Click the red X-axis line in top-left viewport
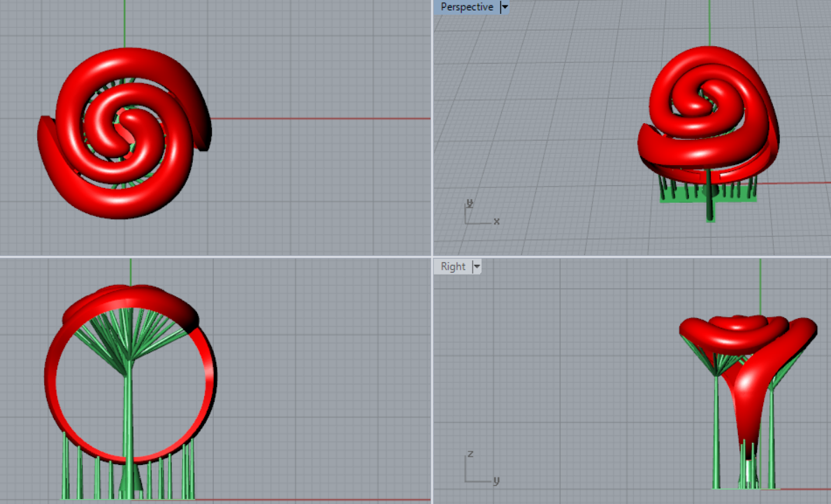The width and height of the screenshot is (831, 504). click(315, 118)
